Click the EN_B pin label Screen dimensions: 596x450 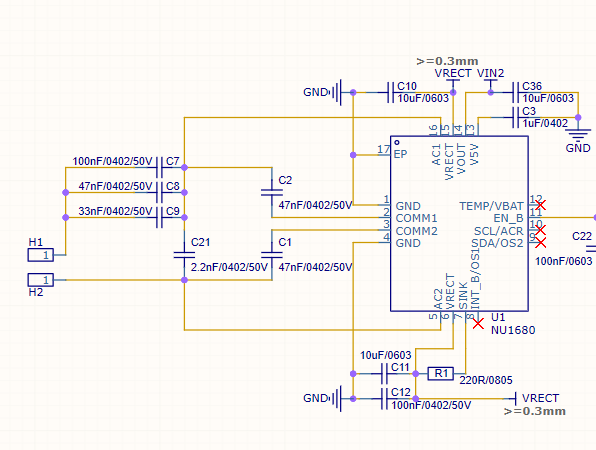(508, 218)
